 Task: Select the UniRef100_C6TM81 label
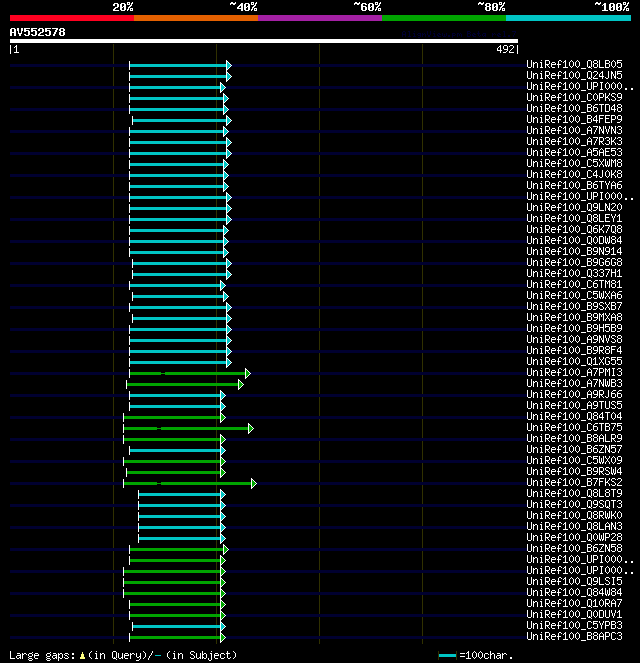[574, 284]
